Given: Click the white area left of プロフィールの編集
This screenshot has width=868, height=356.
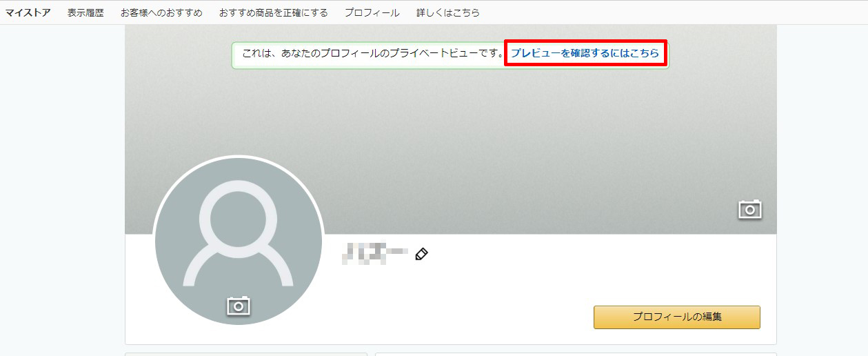Looking at the screenshot, I should point(483,304).
